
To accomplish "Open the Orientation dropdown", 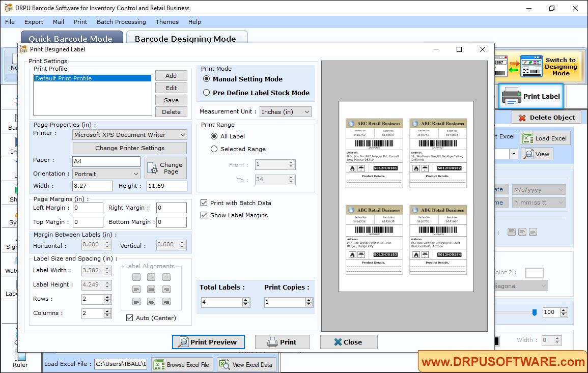I will pyautogui.click(x=106, y=174).
